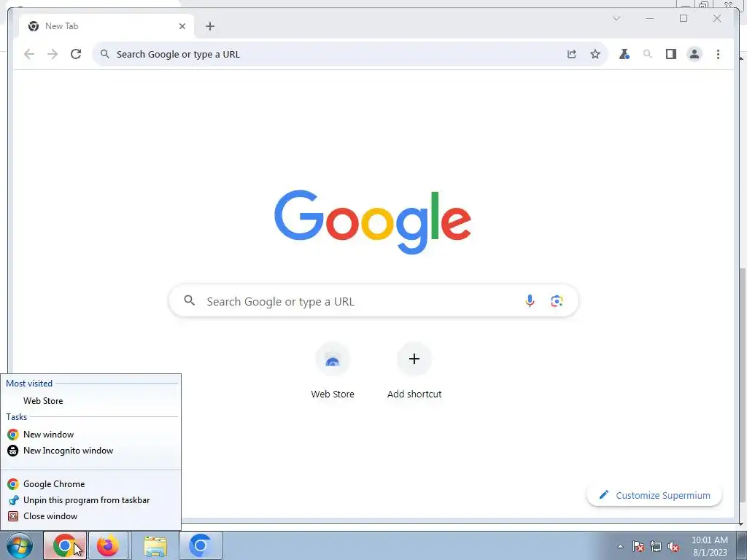Open the taskbar clock showing 10:01 AM
The width and height of the screenshot is (747, 560).
point(709,546)
